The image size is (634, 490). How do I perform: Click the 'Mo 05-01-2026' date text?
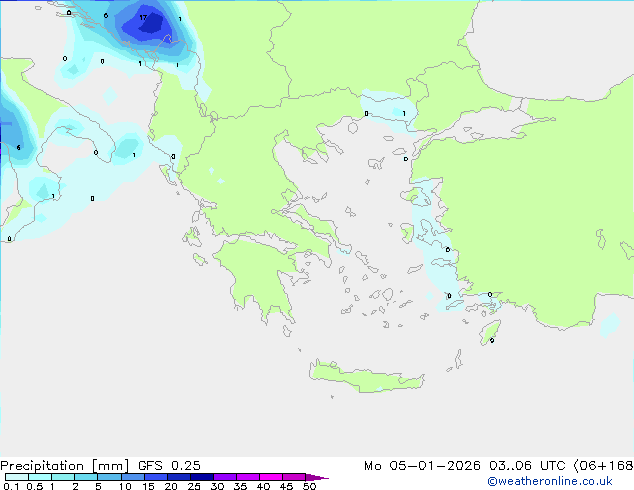(422, 466)
